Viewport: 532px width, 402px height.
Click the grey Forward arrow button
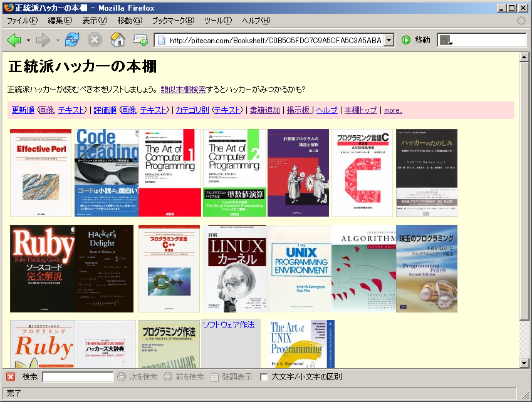(x=43, y=40)
